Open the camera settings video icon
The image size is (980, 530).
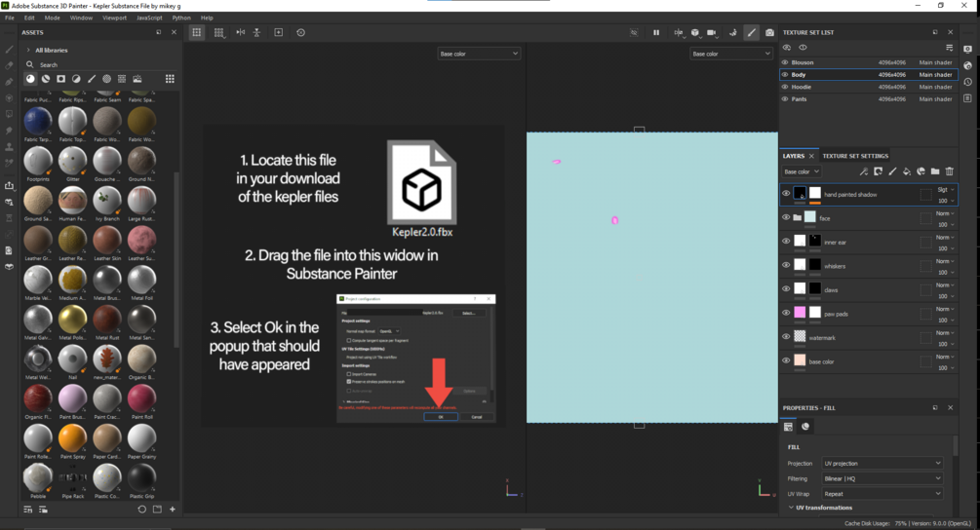tap(712, 32)
